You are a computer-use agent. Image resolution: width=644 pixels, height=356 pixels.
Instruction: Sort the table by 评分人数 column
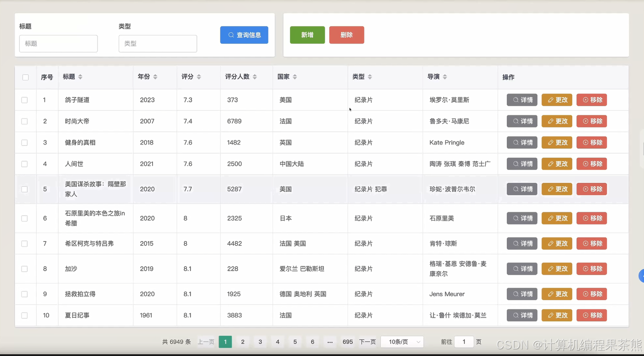[x=255, y=77]
